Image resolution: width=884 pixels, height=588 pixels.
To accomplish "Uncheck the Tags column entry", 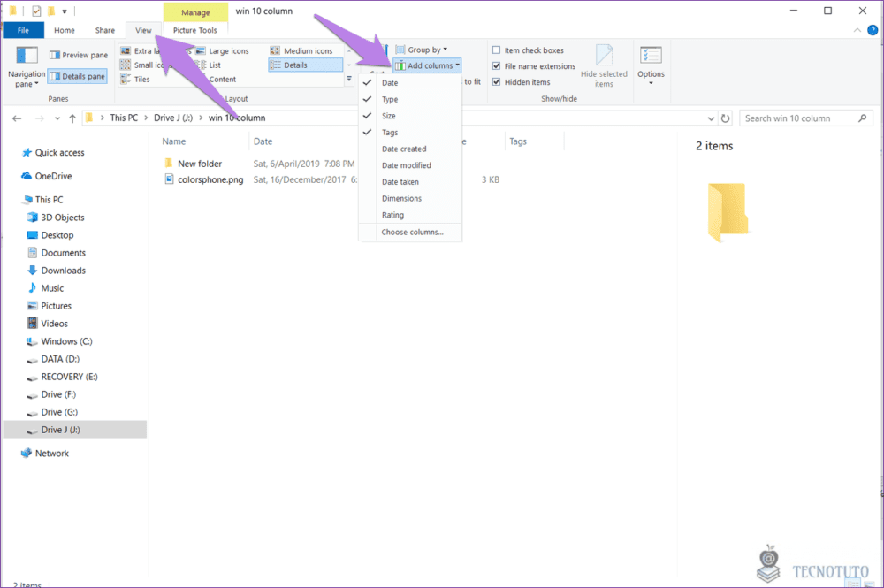I will 410,132.
